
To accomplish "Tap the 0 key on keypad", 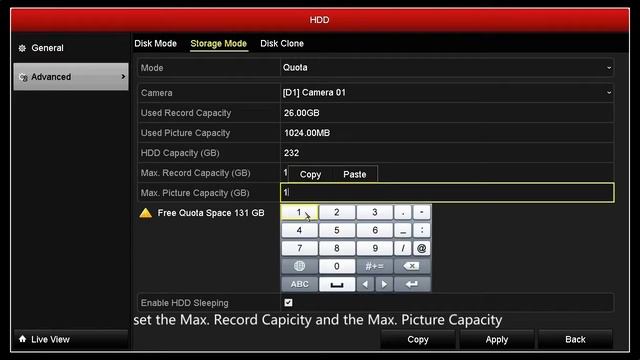I will (x=337, y=266).
